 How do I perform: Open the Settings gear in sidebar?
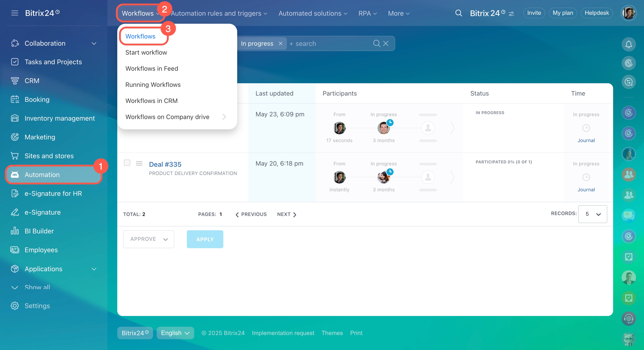15,305
